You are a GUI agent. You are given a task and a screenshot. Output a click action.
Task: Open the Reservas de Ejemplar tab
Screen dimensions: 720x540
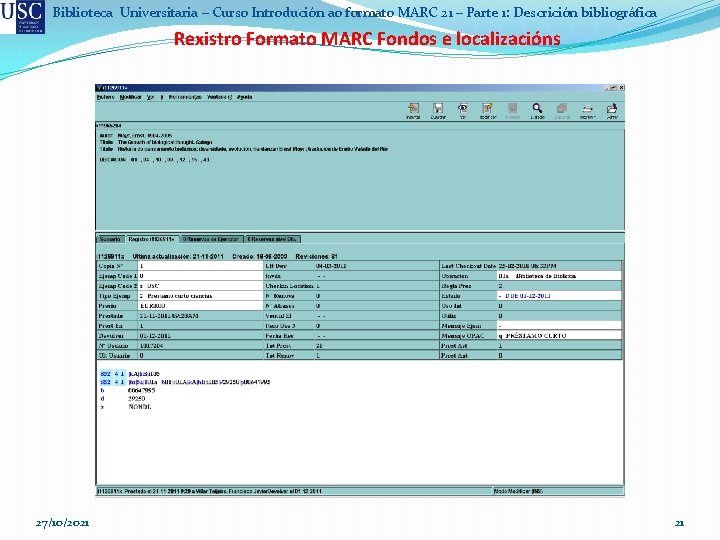click(x=211, y=239)
